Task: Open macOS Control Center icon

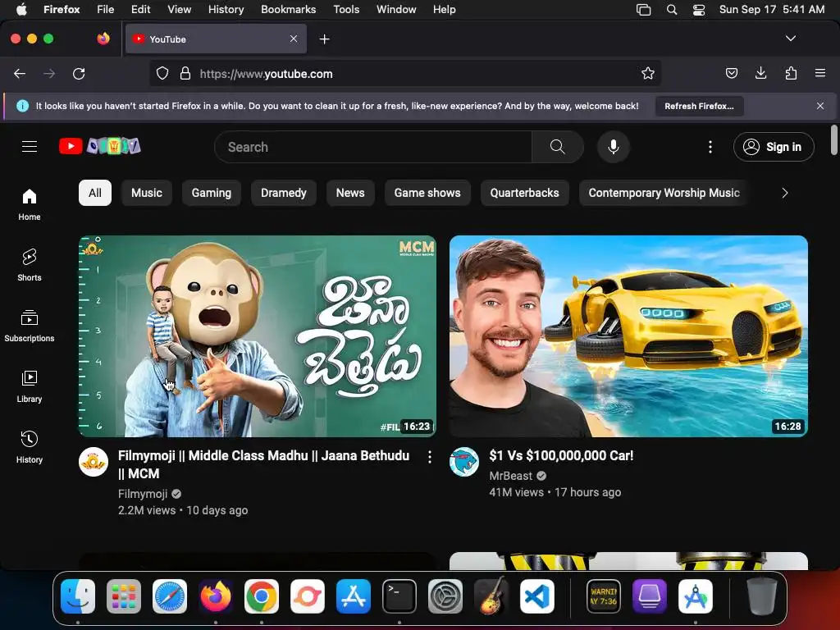Action: 699,10
